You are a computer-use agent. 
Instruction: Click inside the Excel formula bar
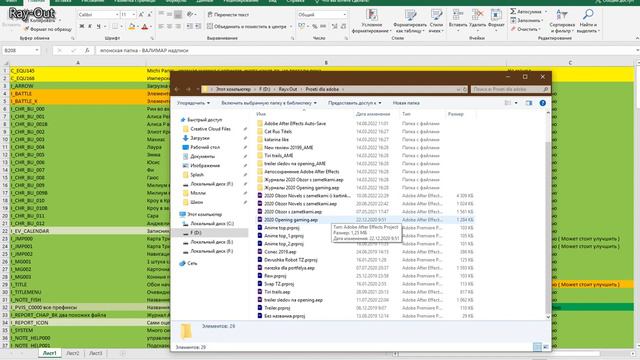coord(367,51)
